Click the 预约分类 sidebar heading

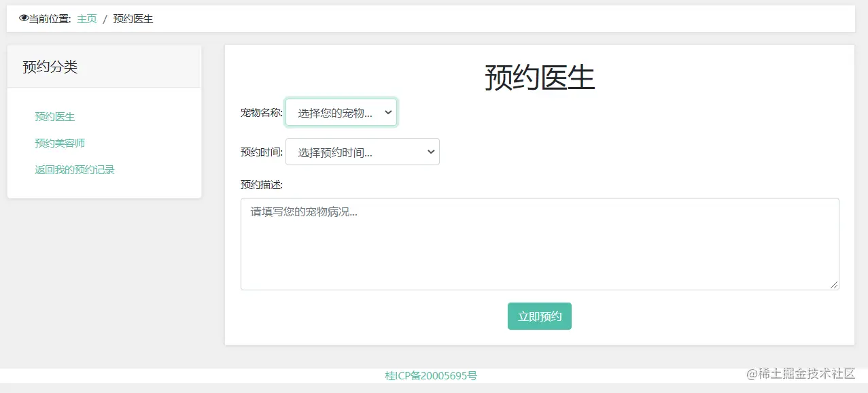click(x=50, y=67)
